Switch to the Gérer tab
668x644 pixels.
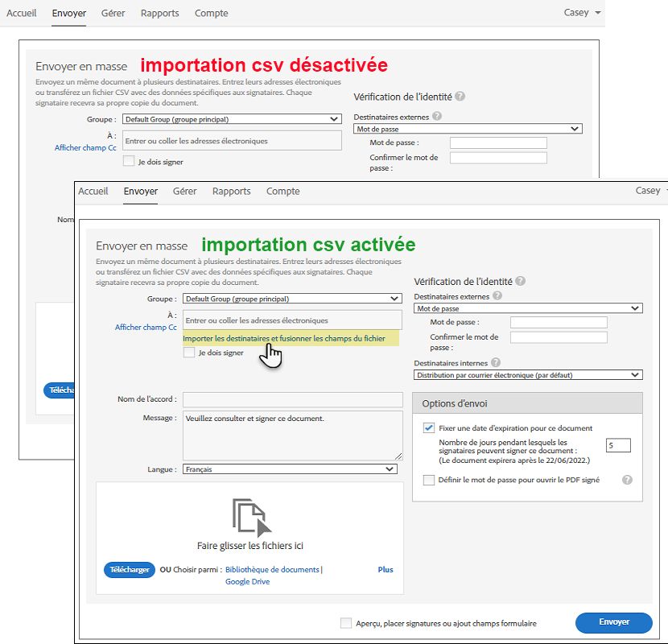[x=184, y=191]
